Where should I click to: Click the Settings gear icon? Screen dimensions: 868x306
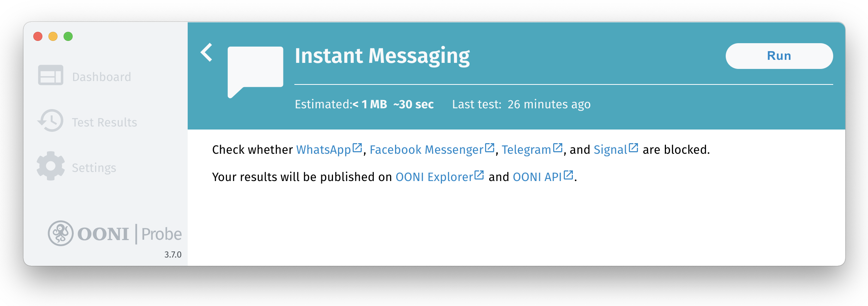pyautogui.click(x=50, y=166)
